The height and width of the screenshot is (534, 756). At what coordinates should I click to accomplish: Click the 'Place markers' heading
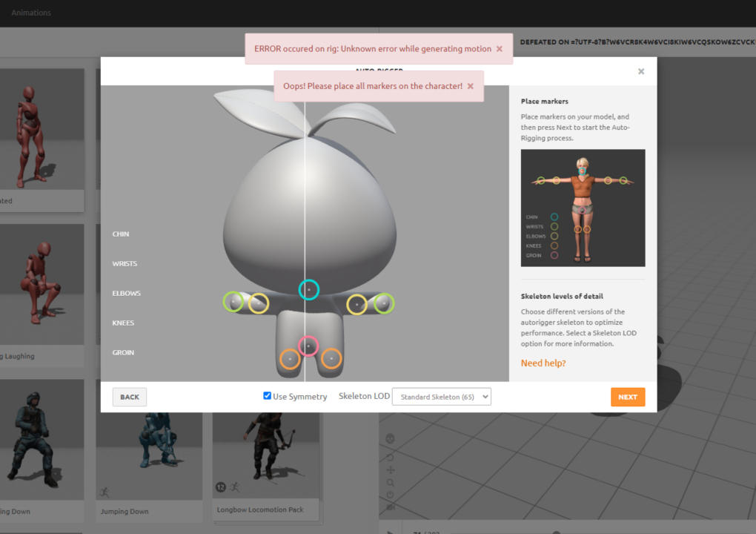(544, 102)
